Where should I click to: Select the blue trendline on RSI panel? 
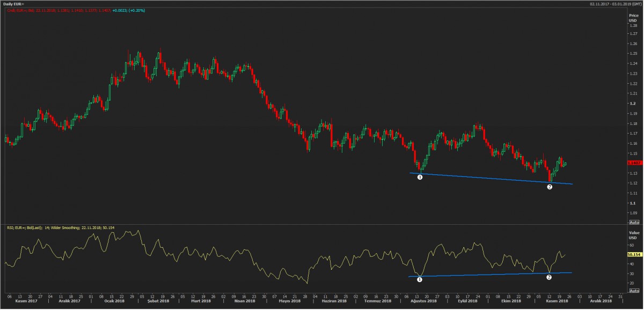point(483,275)
